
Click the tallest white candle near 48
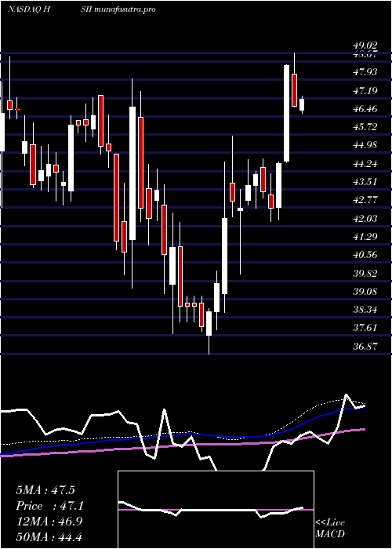pyautogui.click(x=287, y=114)
